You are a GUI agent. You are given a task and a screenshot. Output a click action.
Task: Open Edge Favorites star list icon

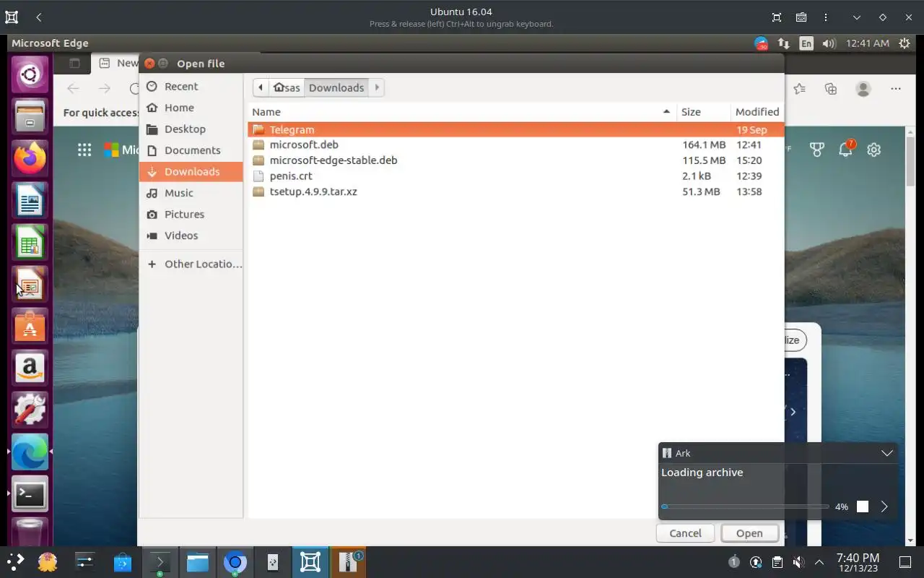pyautogui.click(x=799, y=89)
